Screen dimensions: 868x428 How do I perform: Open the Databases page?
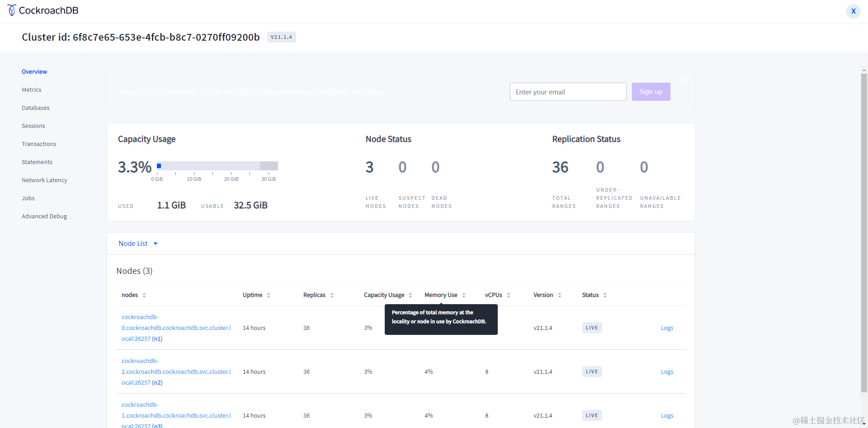click(36, 108)
